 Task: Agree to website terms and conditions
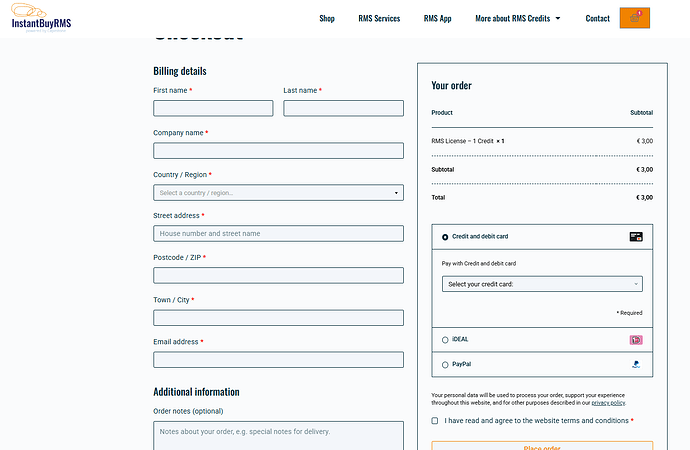click(x=435, y=421)
